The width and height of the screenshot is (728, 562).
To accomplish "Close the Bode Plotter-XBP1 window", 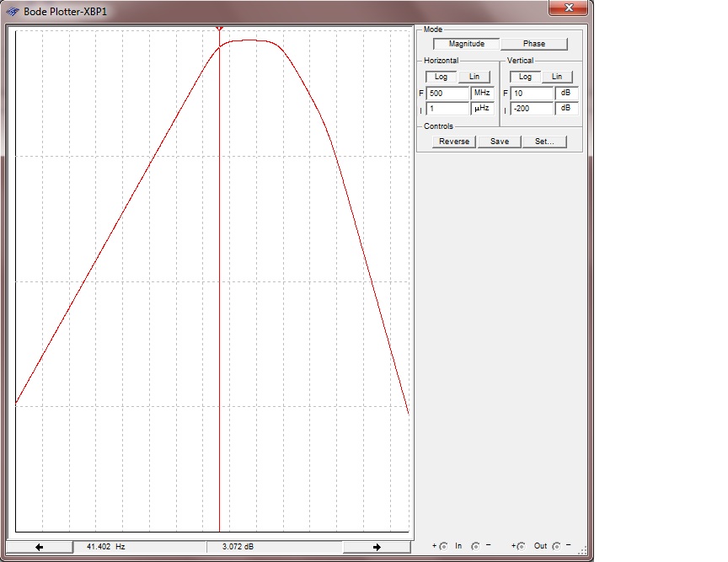I will click(x=569, y=8).
